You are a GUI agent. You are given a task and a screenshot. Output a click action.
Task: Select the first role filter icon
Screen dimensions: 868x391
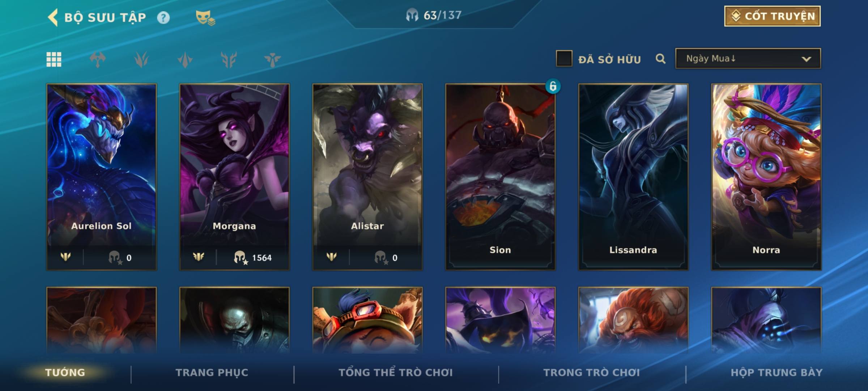click(x=98, y=59)
